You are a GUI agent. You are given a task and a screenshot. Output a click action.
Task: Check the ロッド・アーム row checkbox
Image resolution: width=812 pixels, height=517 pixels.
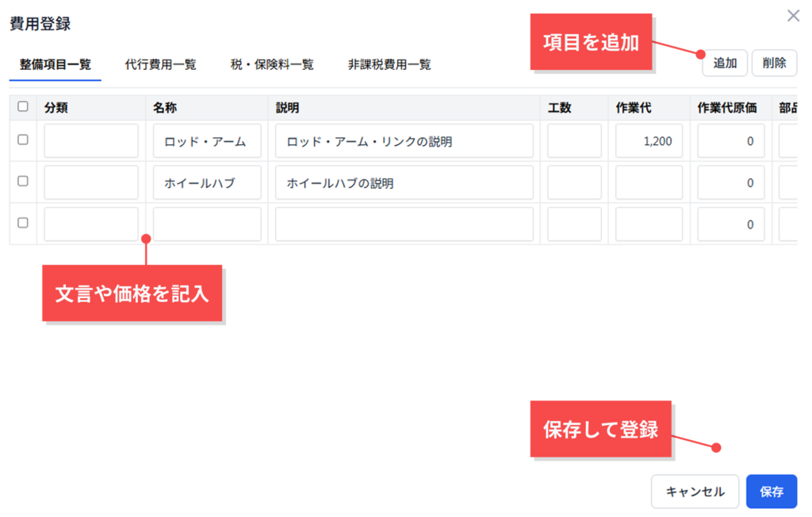tap(23, 140)
